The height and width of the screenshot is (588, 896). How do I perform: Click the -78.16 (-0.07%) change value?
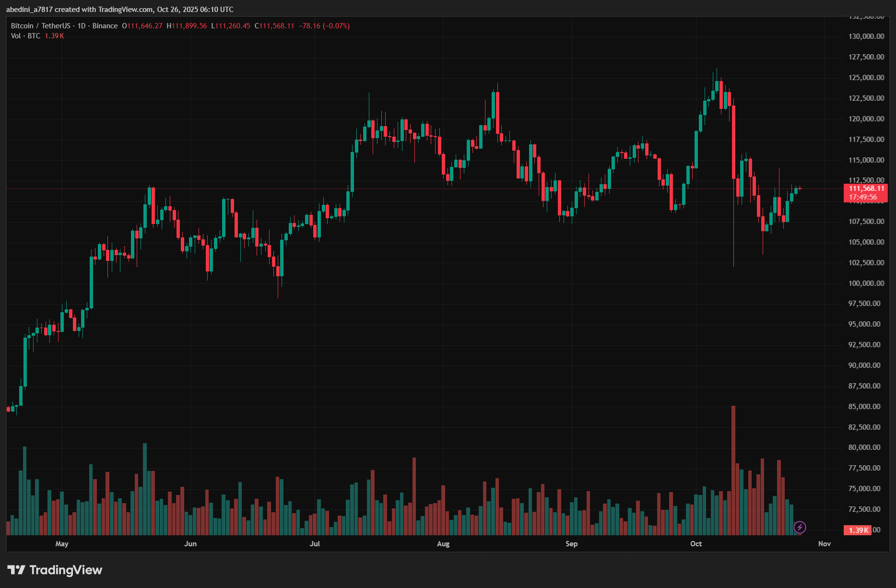[324, 26]
